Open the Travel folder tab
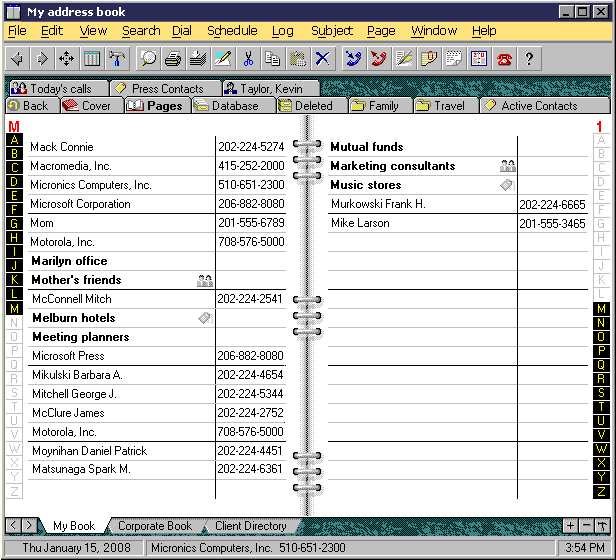The width and height of the screenshot is (616, 560). click(x=446, y=106)
